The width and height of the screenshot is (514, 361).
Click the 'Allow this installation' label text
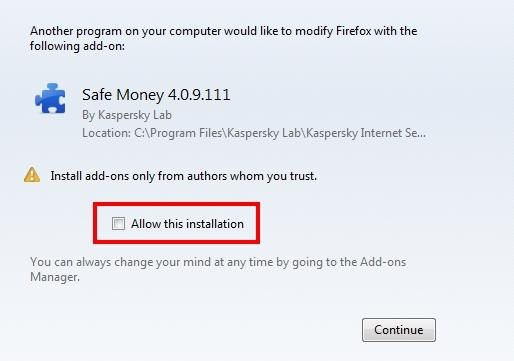pyautogui.click(x=187, y=224)
